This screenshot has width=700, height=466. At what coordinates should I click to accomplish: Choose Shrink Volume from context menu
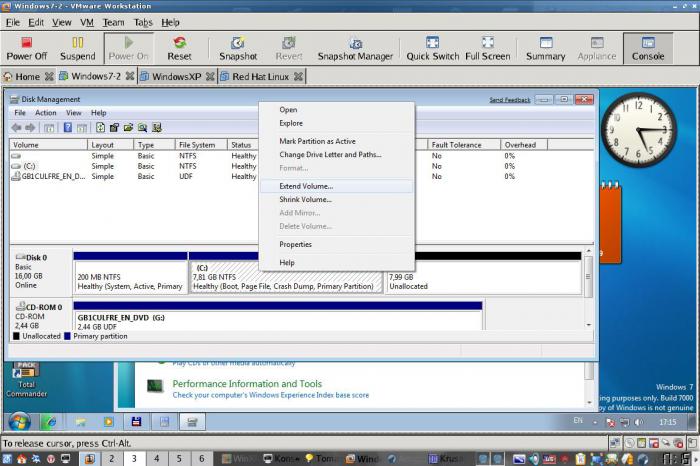coord(337,200)
